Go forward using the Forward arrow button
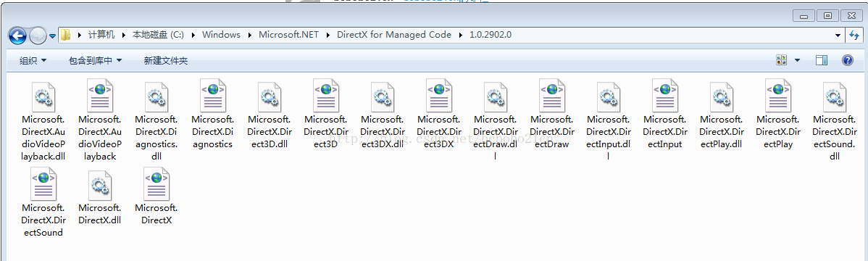868x261 pixels. tap(38, 36)
